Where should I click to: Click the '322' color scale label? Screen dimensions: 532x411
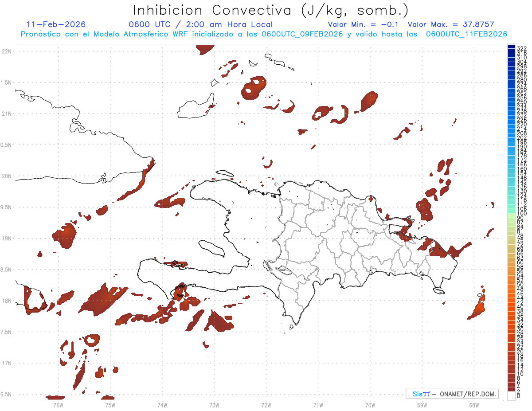pyautogui.click(x=522, y=48)
